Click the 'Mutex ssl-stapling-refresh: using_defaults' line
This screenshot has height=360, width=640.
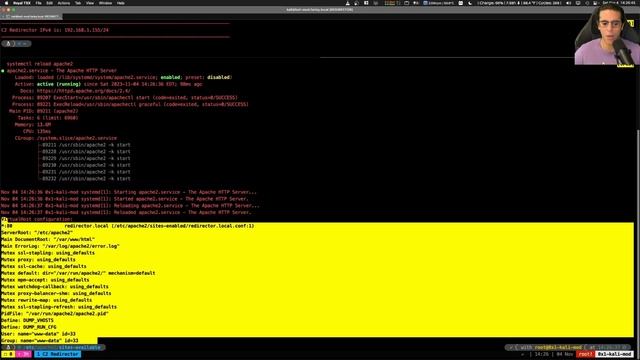click(x=59, y=307)
